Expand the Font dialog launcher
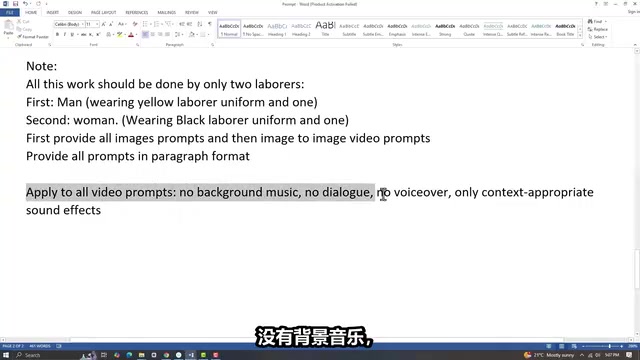 tap(138, 45)
